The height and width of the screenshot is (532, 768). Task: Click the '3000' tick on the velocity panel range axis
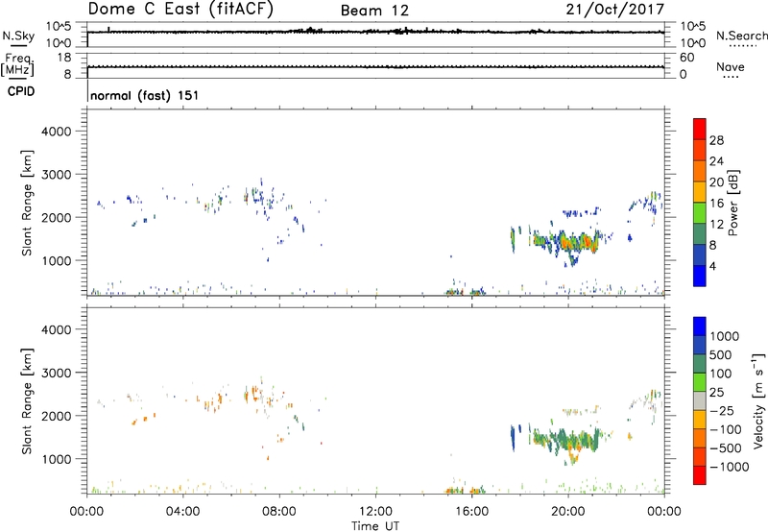(56, 373)
